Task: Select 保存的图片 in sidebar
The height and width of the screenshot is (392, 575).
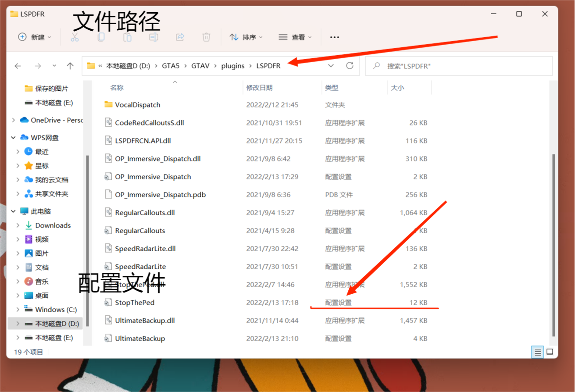Action: [52, 89]
